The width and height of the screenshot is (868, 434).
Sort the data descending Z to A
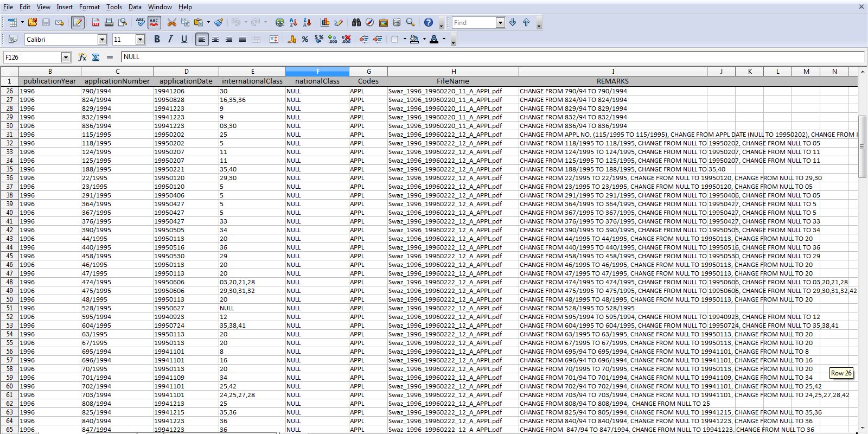[x=307, y=22]
